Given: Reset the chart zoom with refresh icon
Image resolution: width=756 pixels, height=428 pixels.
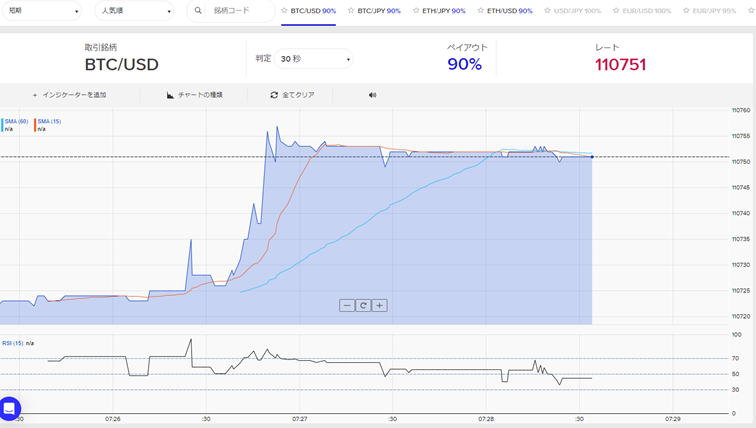Looking at the screenshot, I should pos(363,306).
